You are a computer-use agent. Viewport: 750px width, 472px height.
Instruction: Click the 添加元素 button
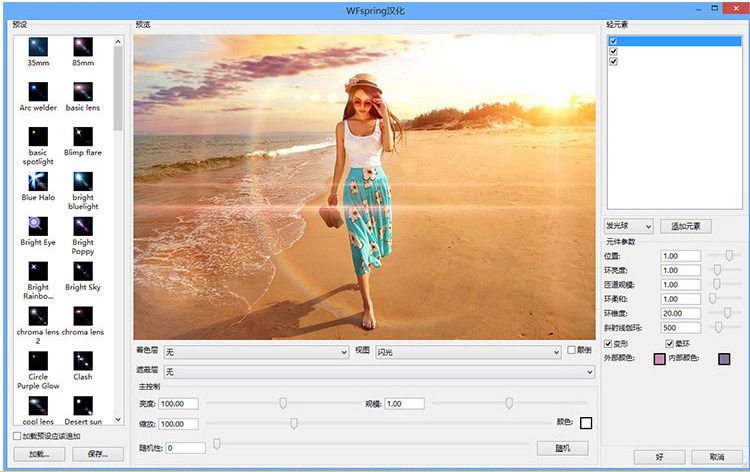click(x=686, y=227)
